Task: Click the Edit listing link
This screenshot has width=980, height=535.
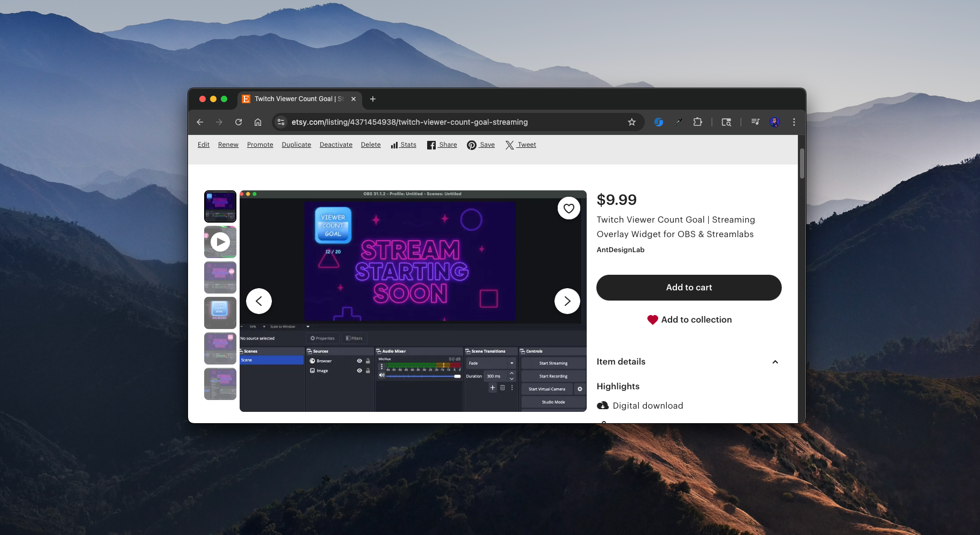Action: (204, 145)
